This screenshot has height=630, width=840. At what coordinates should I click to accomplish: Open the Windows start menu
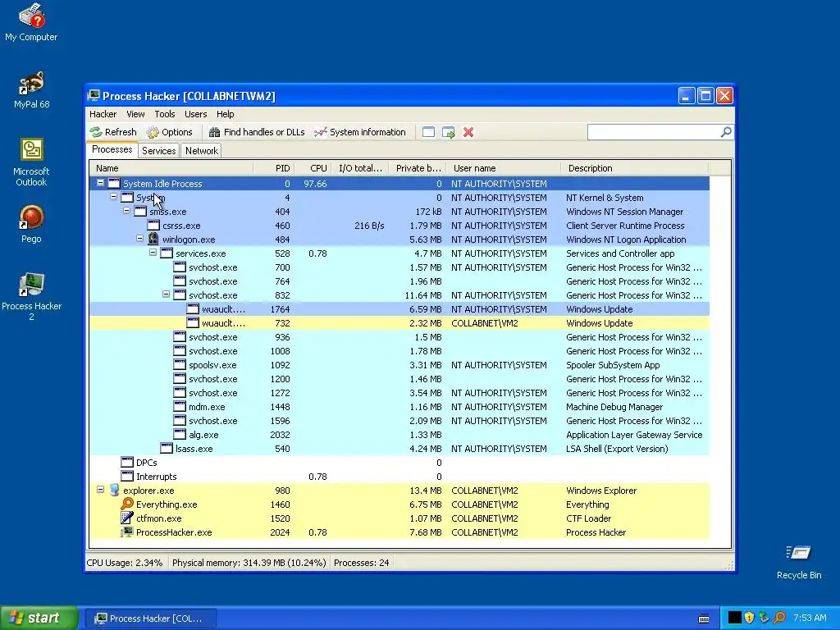click(x=39, y=618)
